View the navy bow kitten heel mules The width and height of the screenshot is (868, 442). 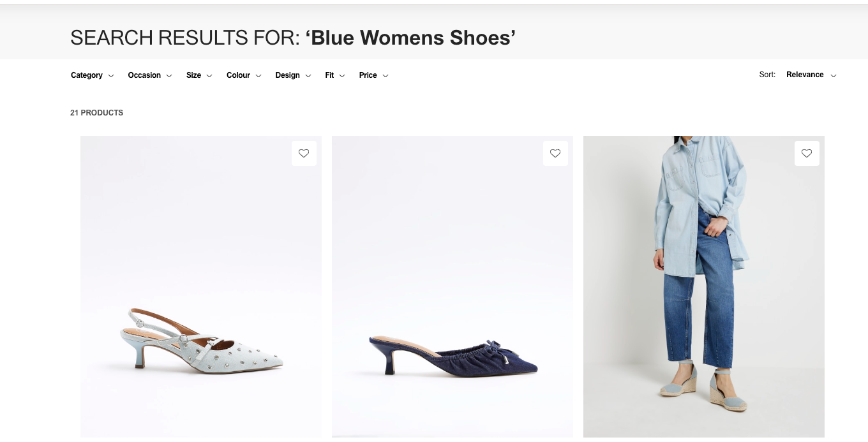453,286
